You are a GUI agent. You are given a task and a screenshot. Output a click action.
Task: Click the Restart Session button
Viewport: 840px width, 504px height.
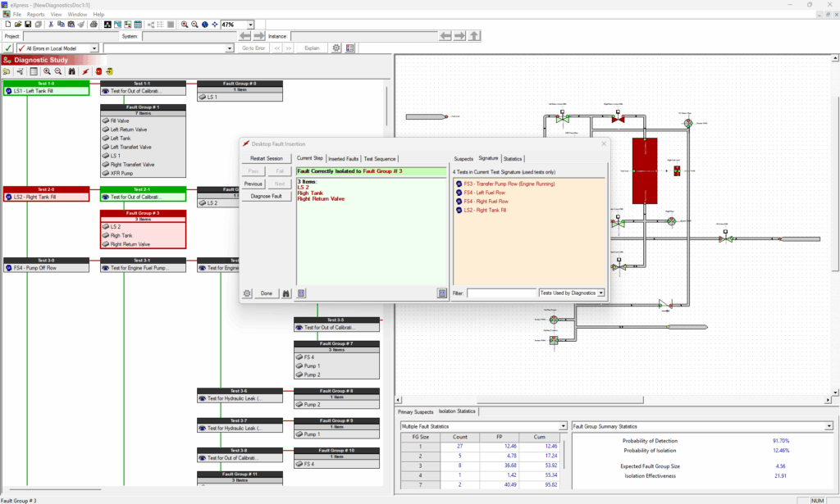(x=267, y=158)
